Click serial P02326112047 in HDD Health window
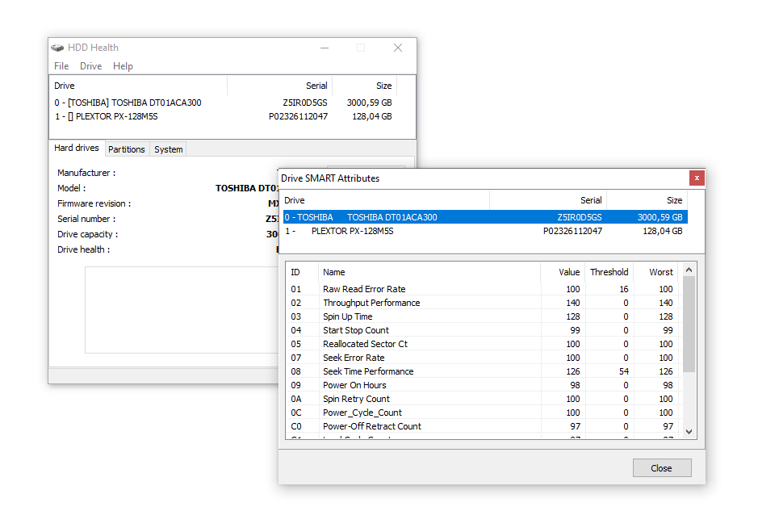The height and width of the screenshot is (532, 758). 298,116
